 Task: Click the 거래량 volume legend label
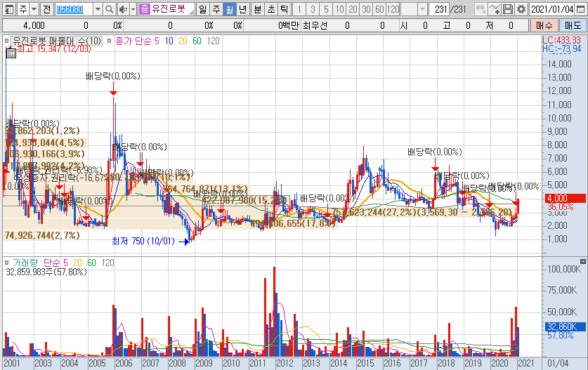coord(25,263)
